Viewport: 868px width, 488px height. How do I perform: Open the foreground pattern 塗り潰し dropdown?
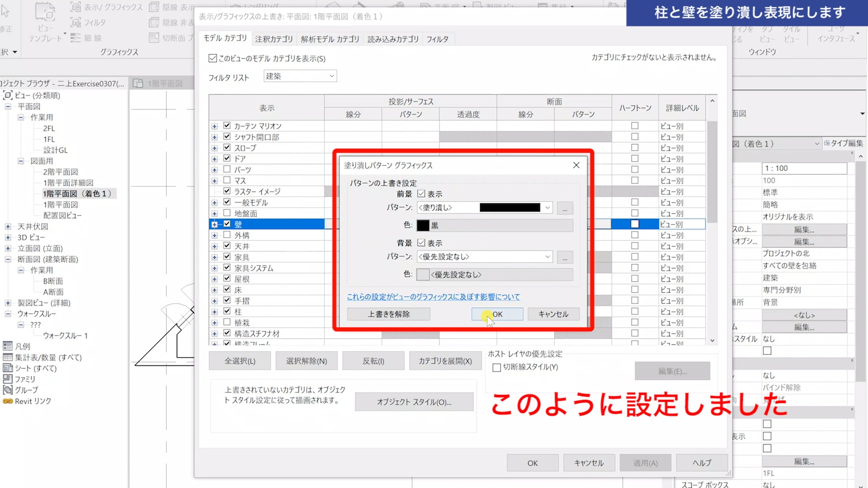484,208
